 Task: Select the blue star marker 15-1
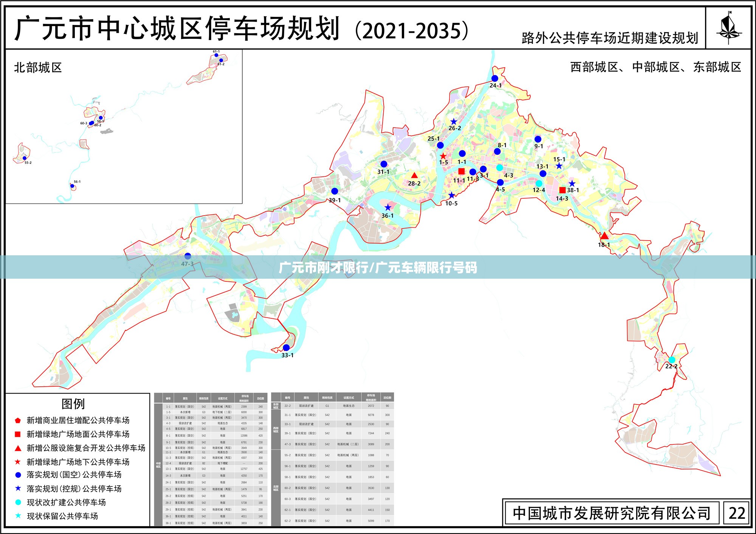pos(559,166)
